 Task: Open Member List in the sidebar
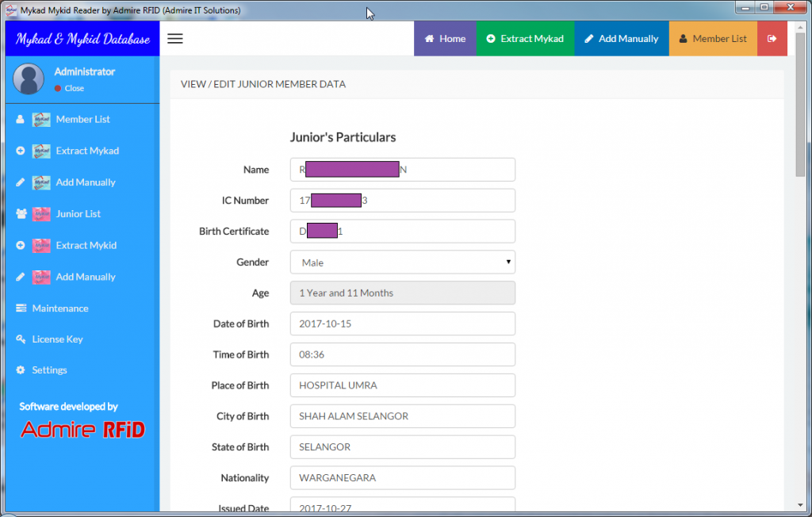click(x=82, y=120)
